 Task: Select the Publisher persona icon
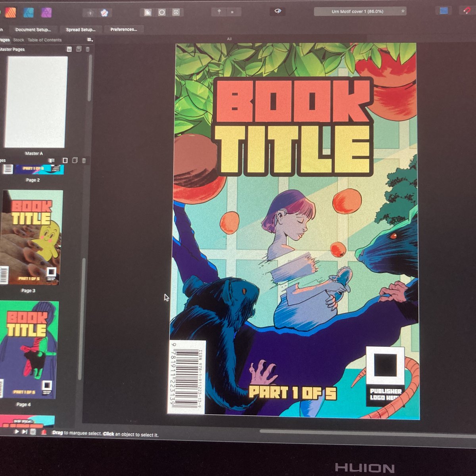(x=10, y=12)
